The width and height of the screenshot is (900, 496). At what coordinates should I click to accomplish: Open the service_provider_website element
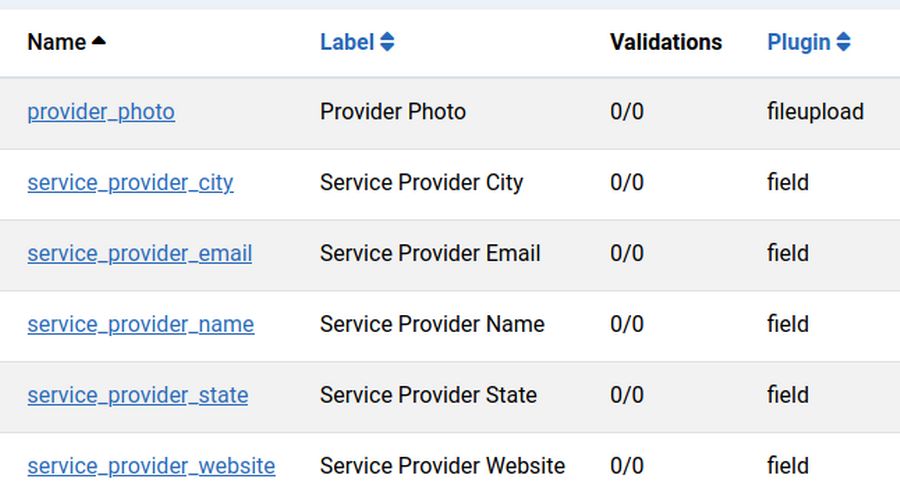151,466
